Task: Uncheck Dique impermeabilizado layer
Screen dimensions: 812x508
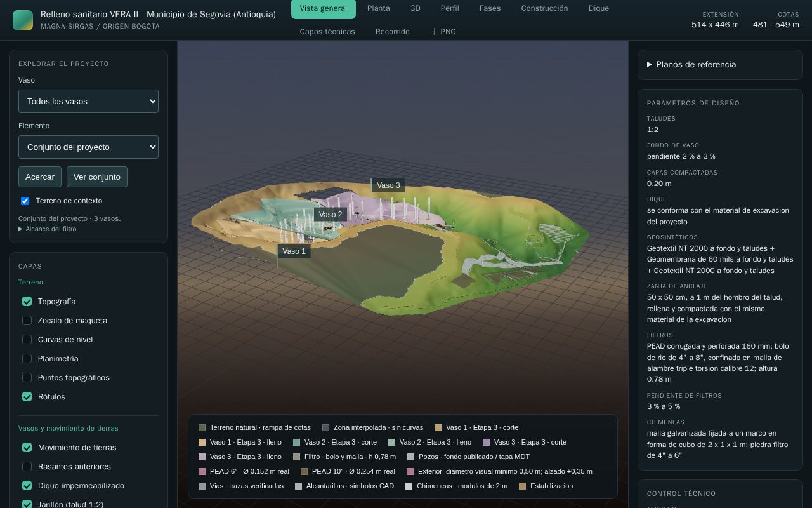Action: pos(27,486)
